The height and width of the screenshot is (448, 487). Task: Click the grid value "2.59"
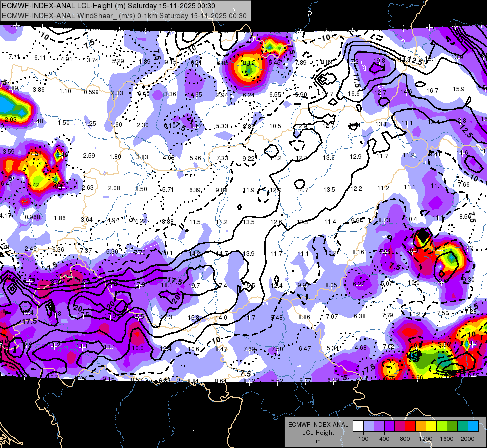(x=89, y=155)
